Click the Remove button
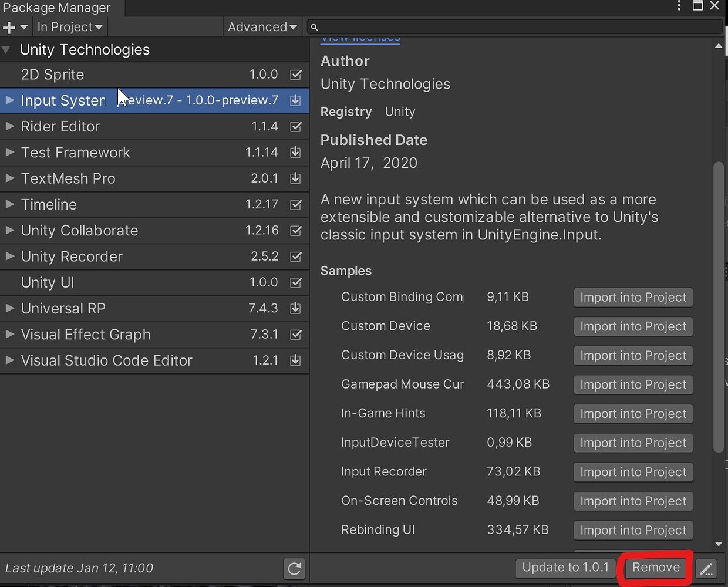Screen dimensions: 728x587 coord(655,568)
